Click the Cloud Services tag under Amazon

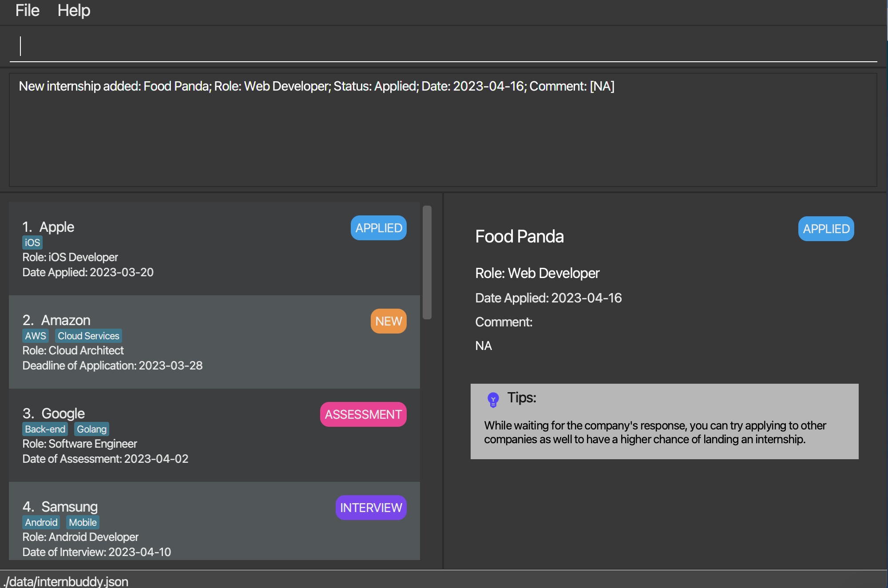point(88,336)
